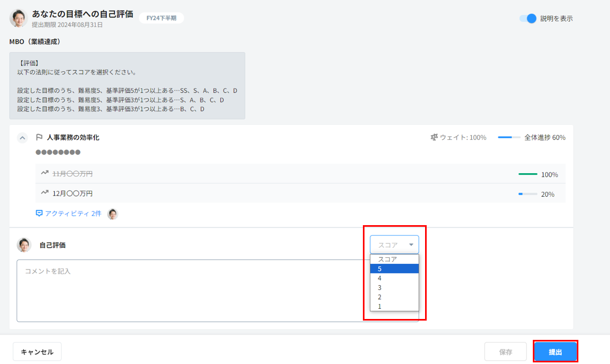Click the flag icon beside 人事業務の効率化
Image resolution: width=610 pixels, height=364 pixels.
pos(39,137)
